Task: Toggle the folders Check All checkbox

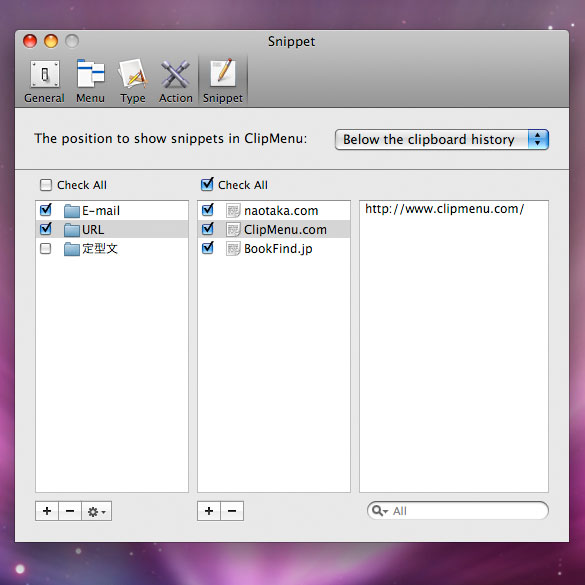Action: tap(46, 185)
